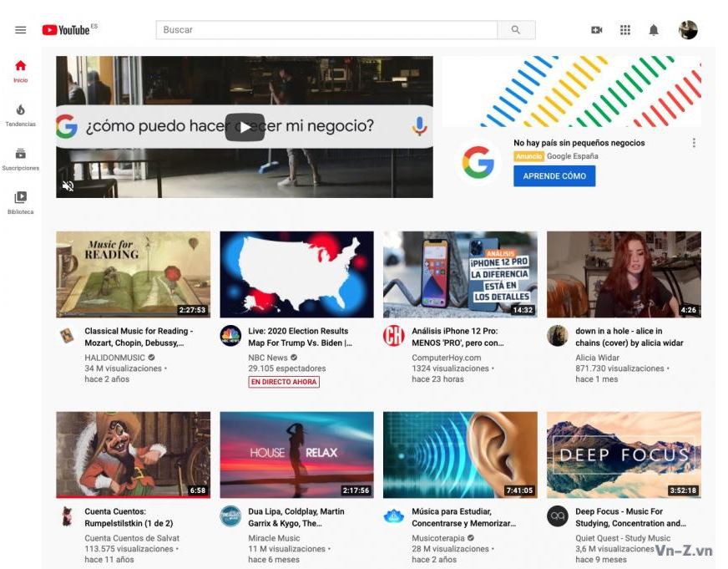Open ad title No hay país sin pequeños negocios
This screenshot has height=569, width=728.
click(x=579, y=143)
